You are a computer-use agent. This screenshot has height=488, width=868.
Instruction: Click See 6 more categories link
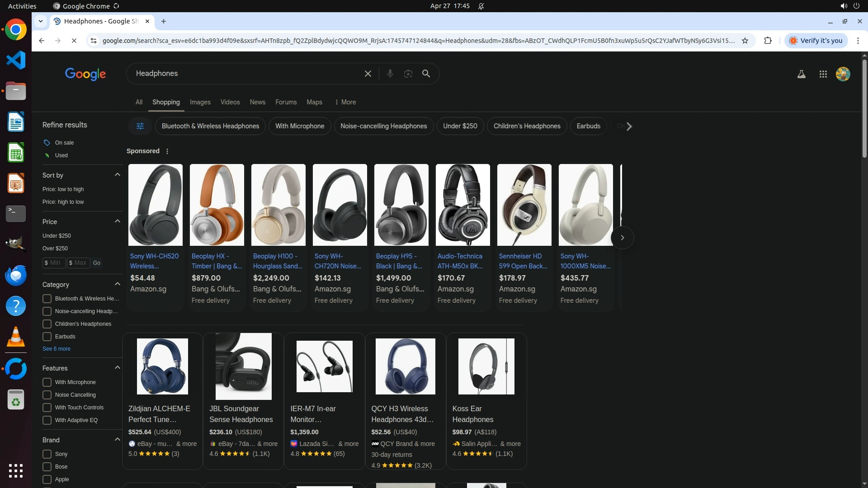point(57,349)
